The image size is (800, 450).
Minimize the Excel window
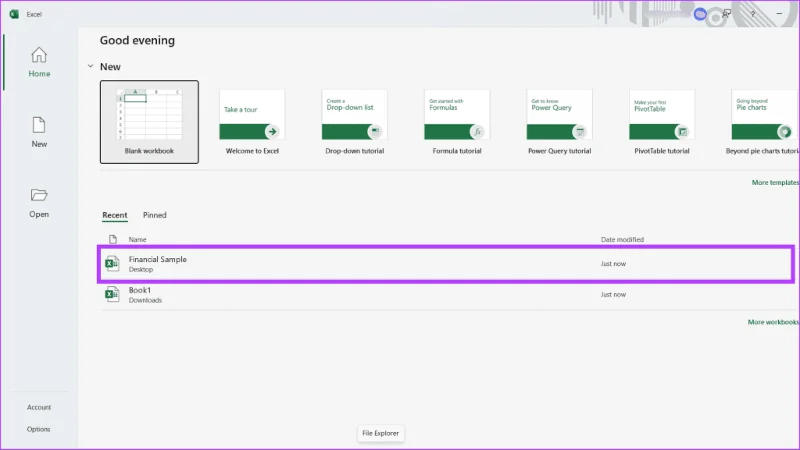tap(779, 14)
